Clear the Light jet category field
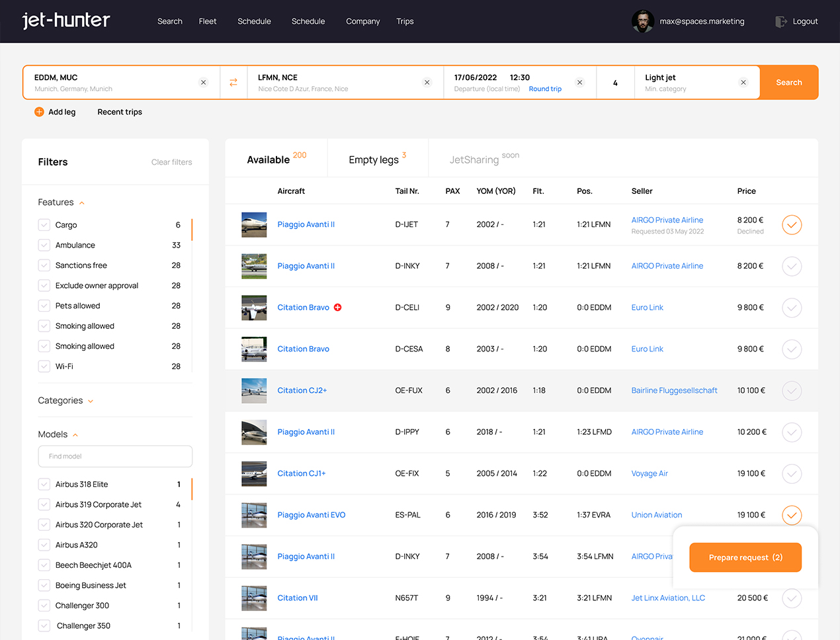This screenshot has height=640, width=840. click(x=743, y=83)
